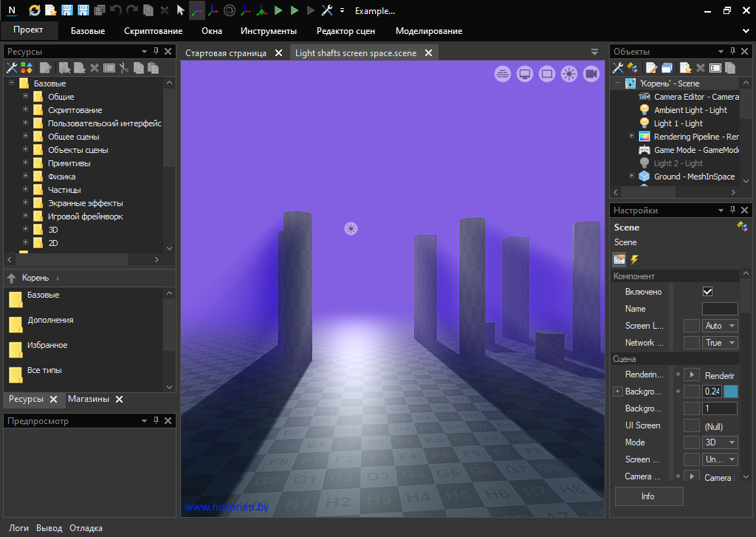The height and width of the screenshot is (537, 756).
Task: Uncheck the Включено checkbox
Action: (707, 292)
